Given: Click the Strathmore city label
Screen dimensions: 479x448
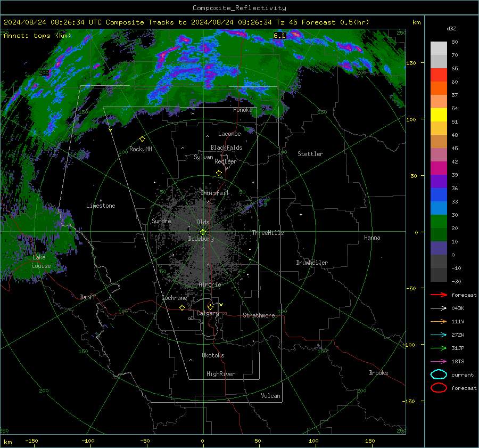Looking at the screenshot, I should 259,315.
